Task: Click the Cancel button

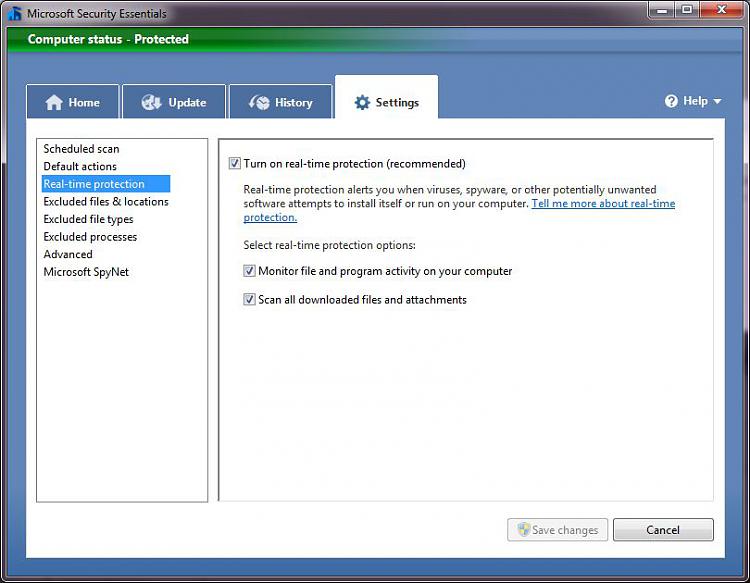Action: pos(663,529)
